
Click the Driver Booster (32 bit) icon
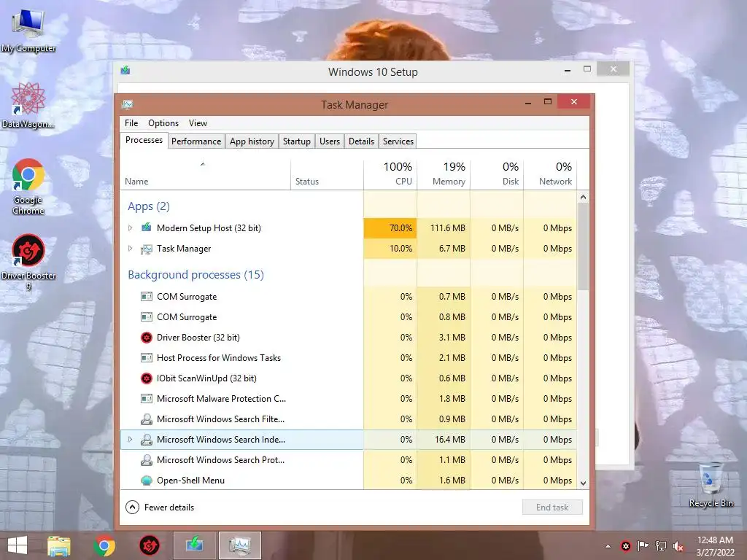click(x=146, y=337)
